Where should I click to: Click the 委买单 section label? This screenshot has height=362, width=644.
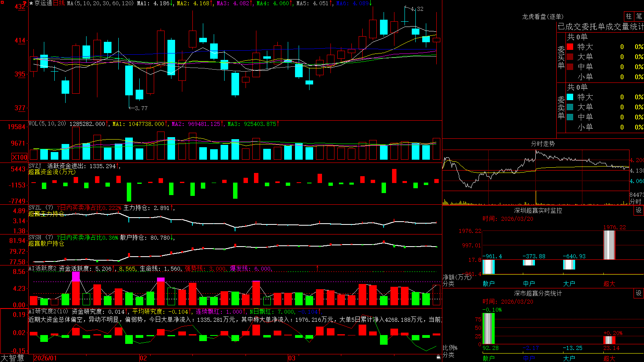click(561, 57)
